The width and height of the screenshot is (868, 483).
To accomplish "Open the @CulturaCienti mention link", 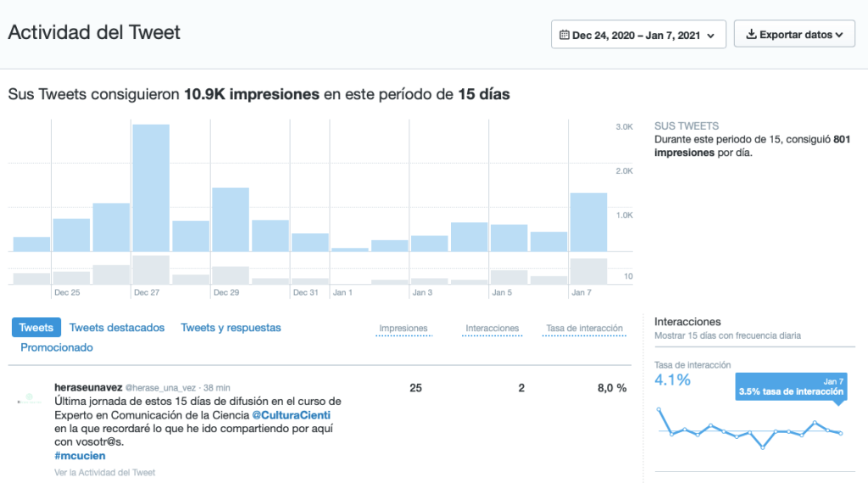I will click(292, 415).
